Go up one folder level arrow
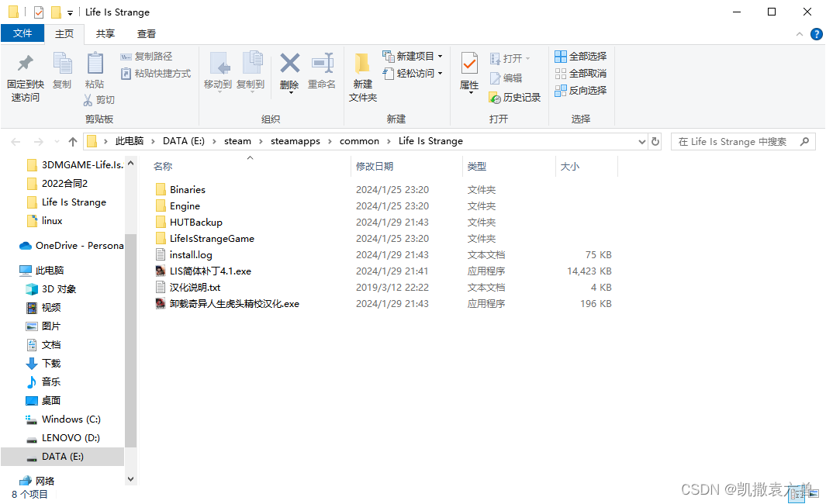The height and width of the screenshot is (504, 826). pos(73,142)
